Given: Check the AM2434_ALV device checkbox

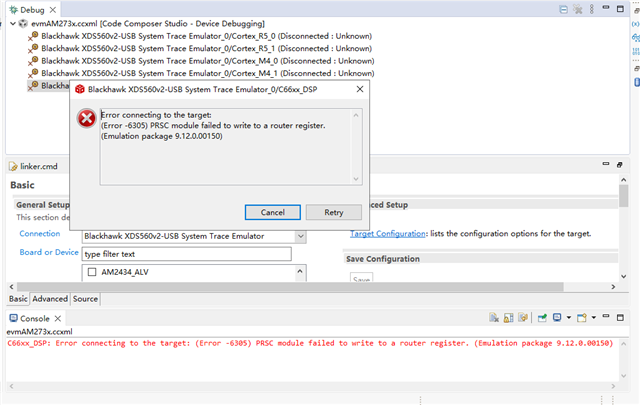Looking at the screenshot, I should [92, 272].
